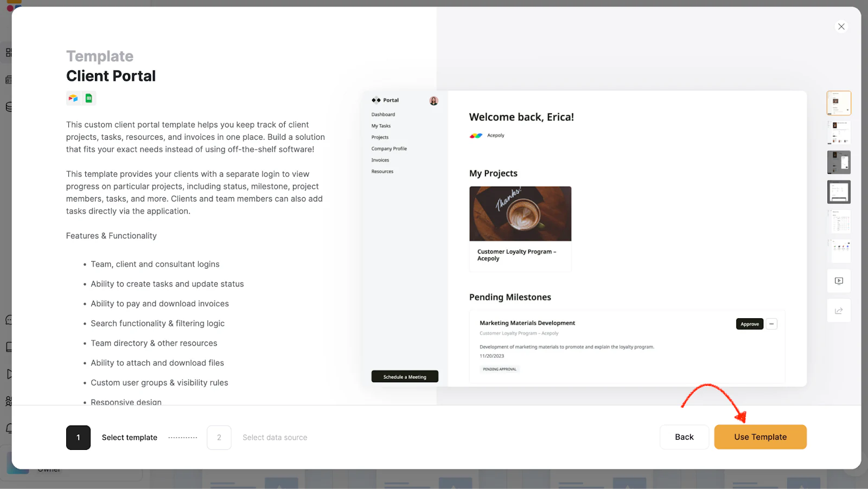Click the Approve button in preview
This screenshot has height=489, width=868.
(750, 324)
